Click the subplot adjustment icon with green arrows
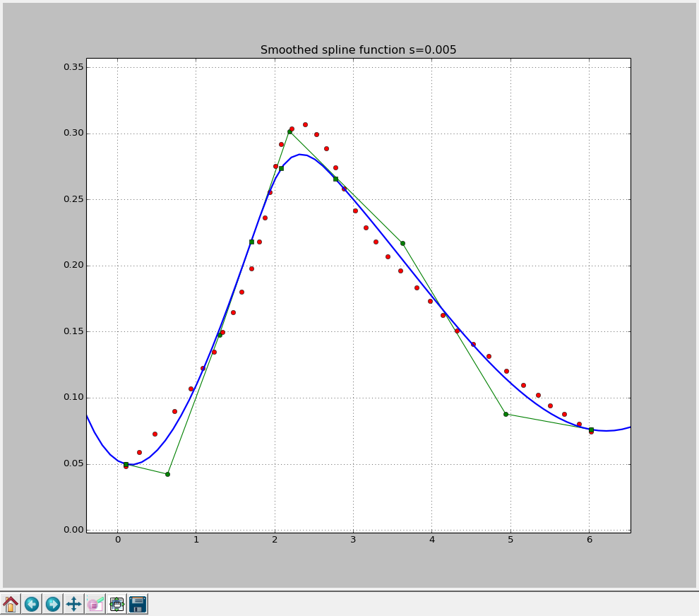This screenshot has width=699, height=616. [116, 603]
